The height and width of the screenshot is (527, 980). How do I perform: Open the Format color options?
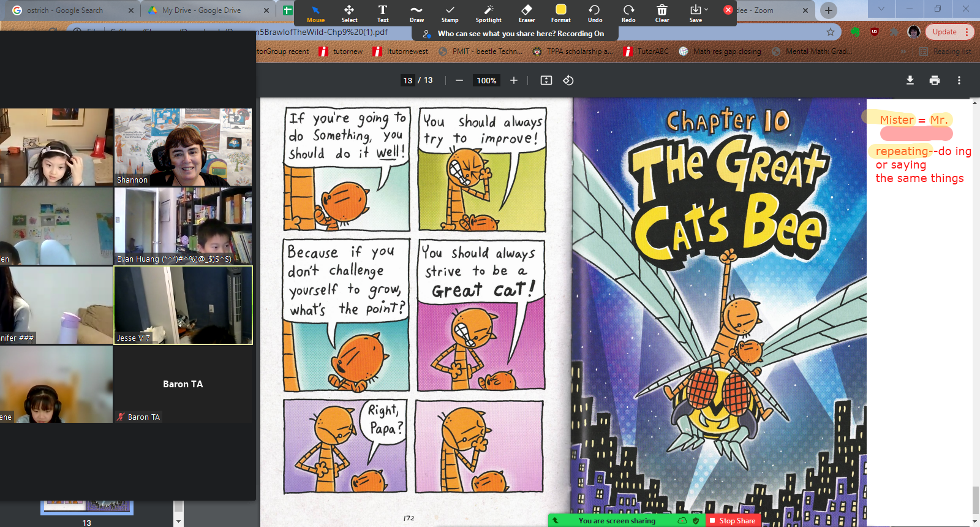pos(561,13)
